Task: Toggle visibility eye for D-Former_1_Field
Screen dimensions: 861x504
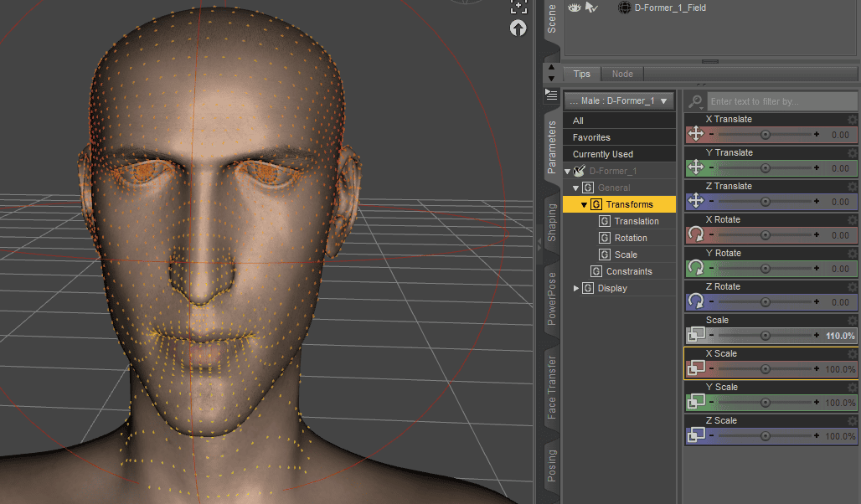Action: [x=574, y=7]
